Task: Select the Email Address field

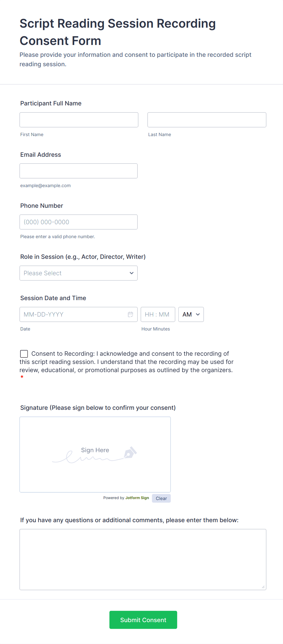Action: pyautogui.click(x=79, y=171)
